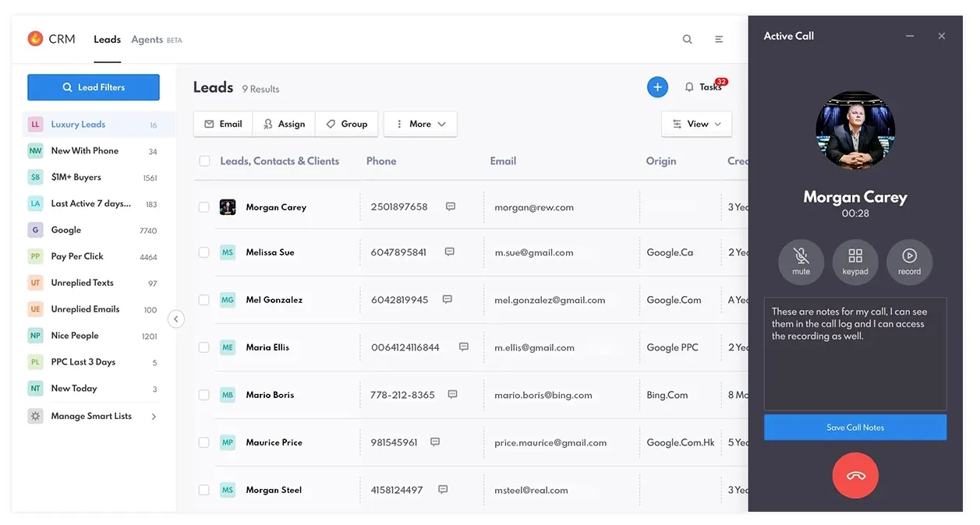Image resolution: width=980 pixels, height=525 pixels.
Task: Click the blue plus add lead button
Action: pyautogui.click(x=657, y=87)
